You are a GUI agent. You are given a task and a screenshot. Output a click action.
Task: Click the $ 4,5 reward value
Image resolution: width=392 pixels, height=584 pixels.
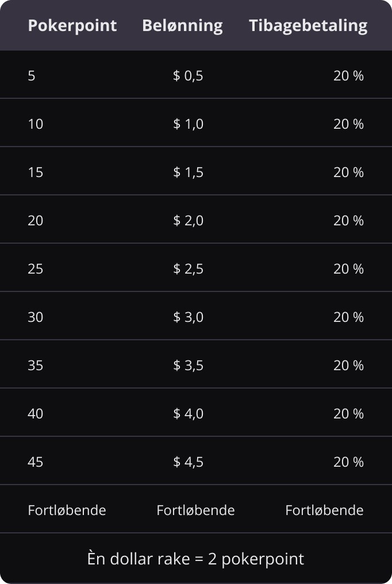point(188,462)
